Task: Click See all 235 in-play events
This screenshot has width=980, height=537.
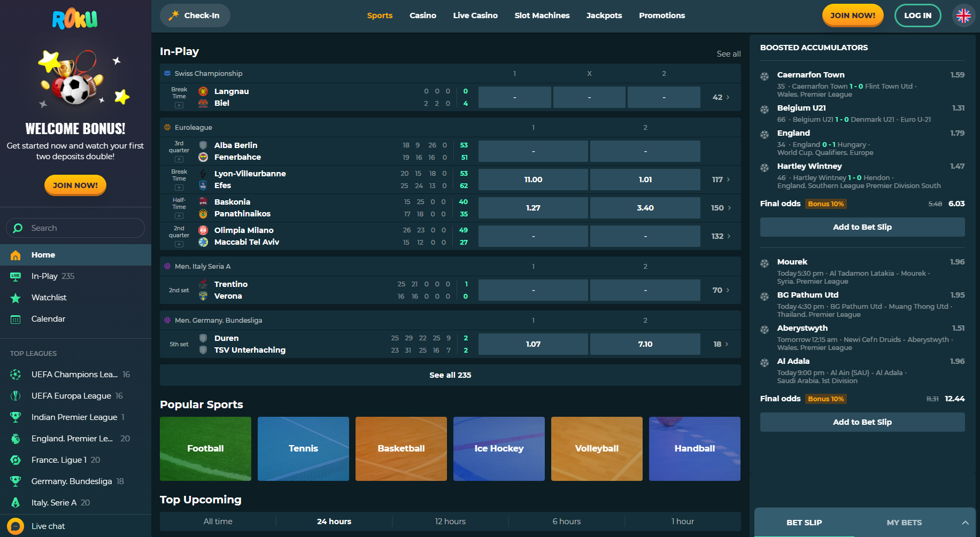Action: coord(450,375)
